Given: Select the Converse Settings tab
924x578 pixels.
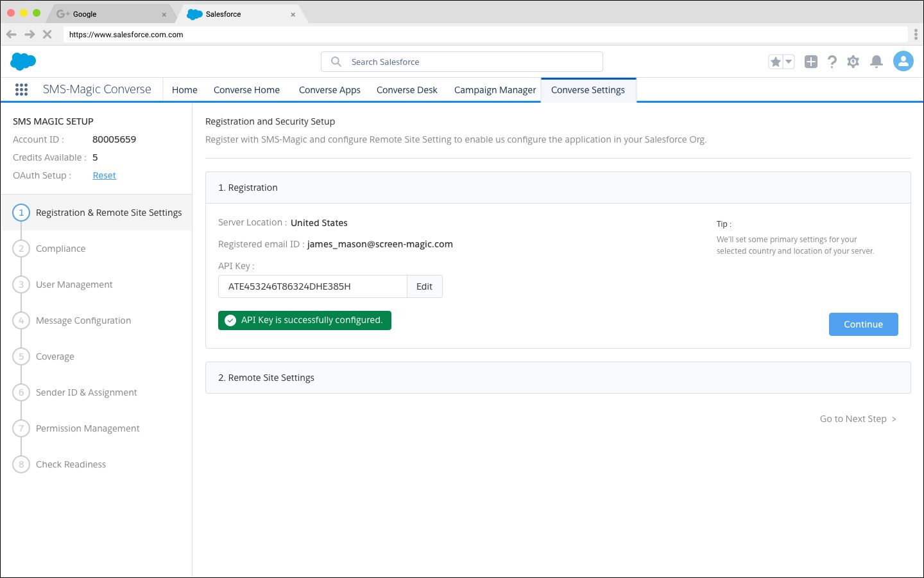Looking at the screenshot, I should pos(588,90).
